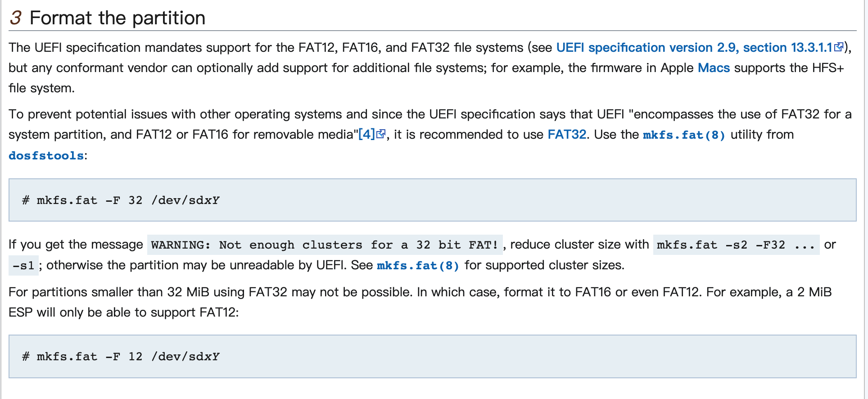The height and width of the screenshot is (399, 868).
Task: Follow the dosfstools package link
Action: [x=46, y=156]
